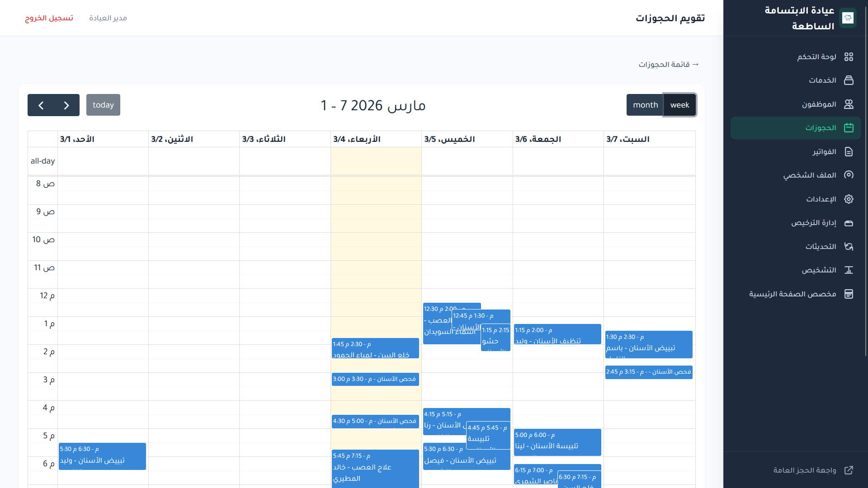Screen dimensions: 868x488
Task: Click the logout link (تسجيل الخروج)
Action: coord(49,18)
